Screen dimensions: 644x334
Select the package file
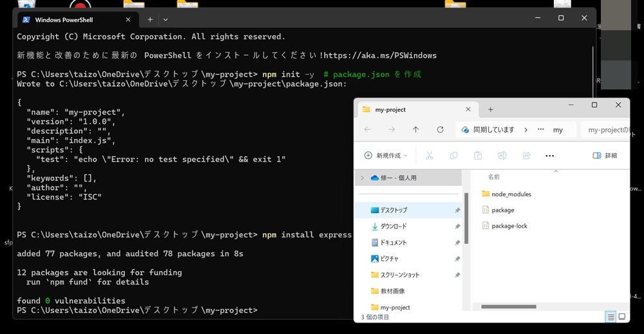click(x=498, y=210)
